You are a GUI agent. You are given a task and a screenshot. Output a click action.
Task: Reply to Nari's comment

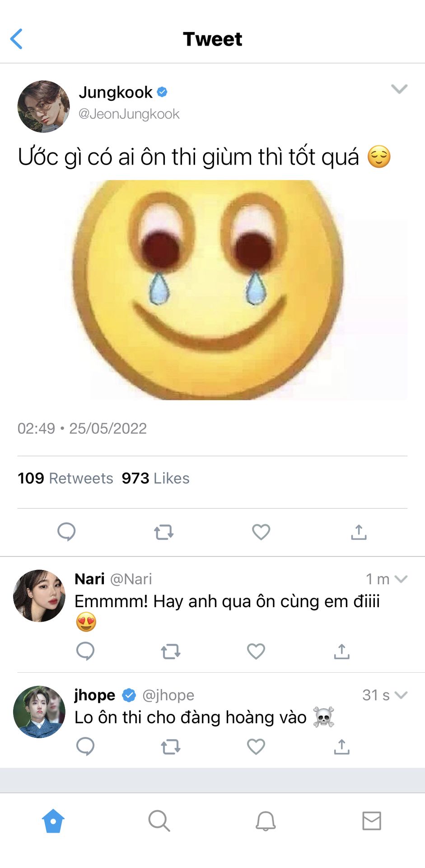tap(85, 651)
